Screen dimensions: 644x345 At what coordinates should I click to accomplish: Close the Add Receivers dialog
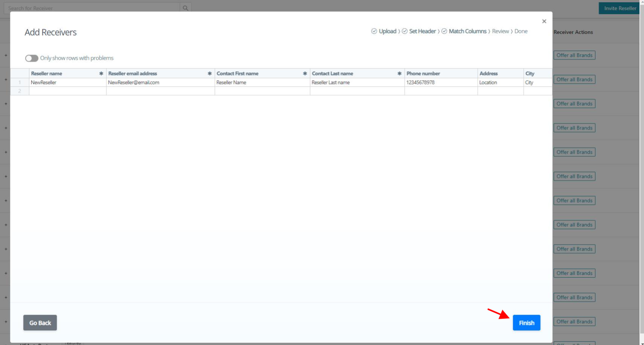click(x=544, y=21)
